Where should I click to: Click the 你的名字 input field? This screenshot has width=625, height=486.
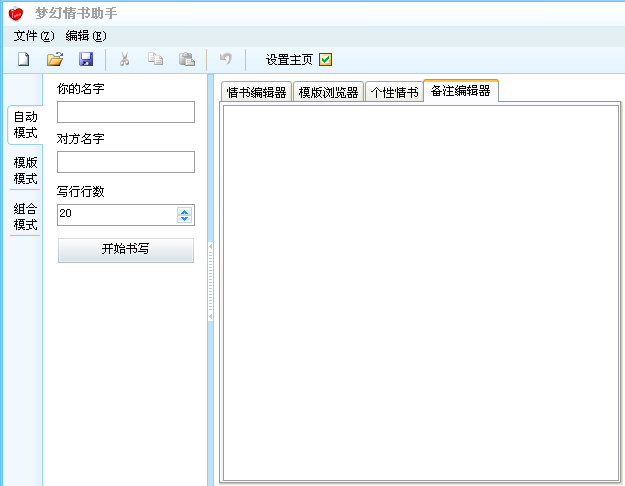coord(126,112)
